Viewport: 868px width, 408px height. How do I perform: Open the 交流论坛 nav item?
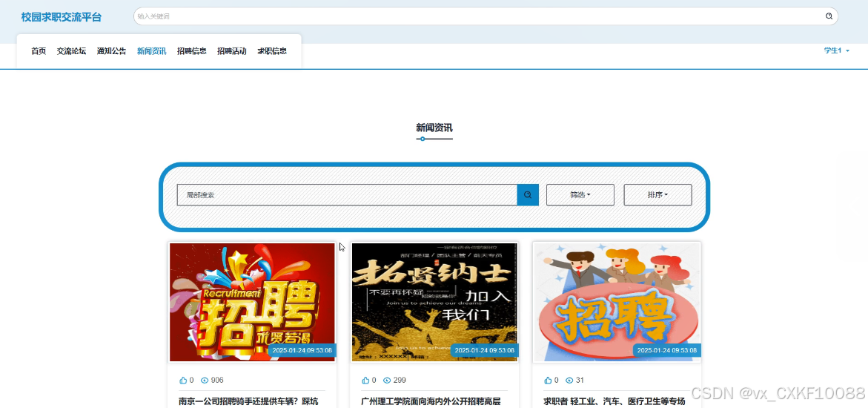(71, 51)
